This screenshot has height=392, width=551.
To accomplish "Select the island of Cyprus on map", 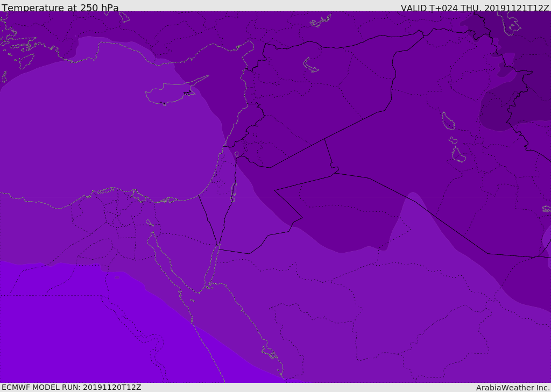I will (172, 92).
